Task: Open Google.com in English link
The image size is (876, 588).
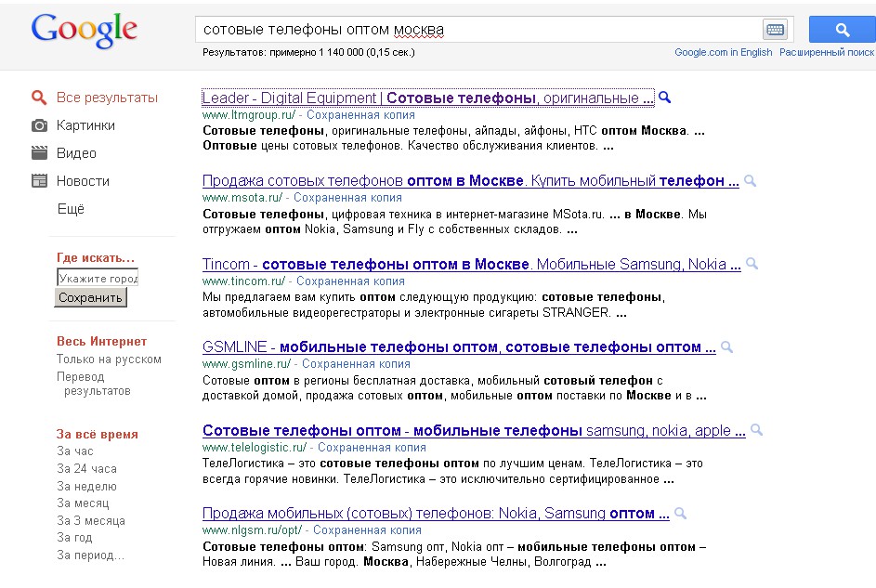Action: [723, 52]
